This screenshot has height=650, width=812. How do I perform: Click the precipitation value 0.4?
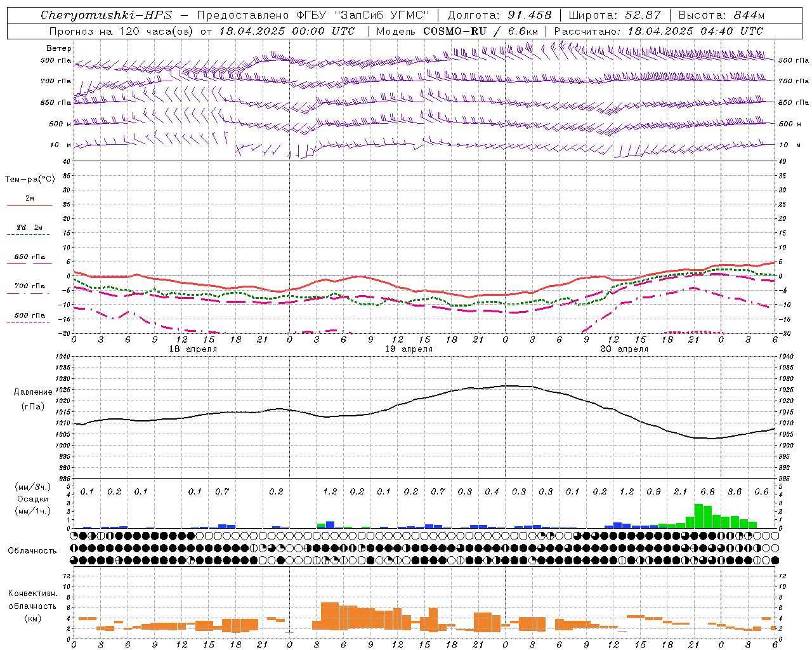pyautogui.click(x=492, y=491)
